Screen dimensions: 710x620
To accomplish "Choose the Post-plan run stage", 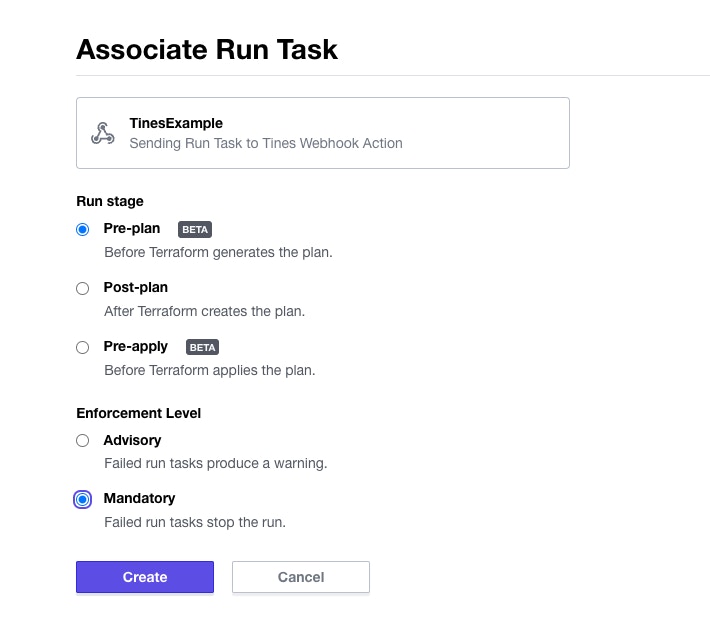I will [82, 288].
